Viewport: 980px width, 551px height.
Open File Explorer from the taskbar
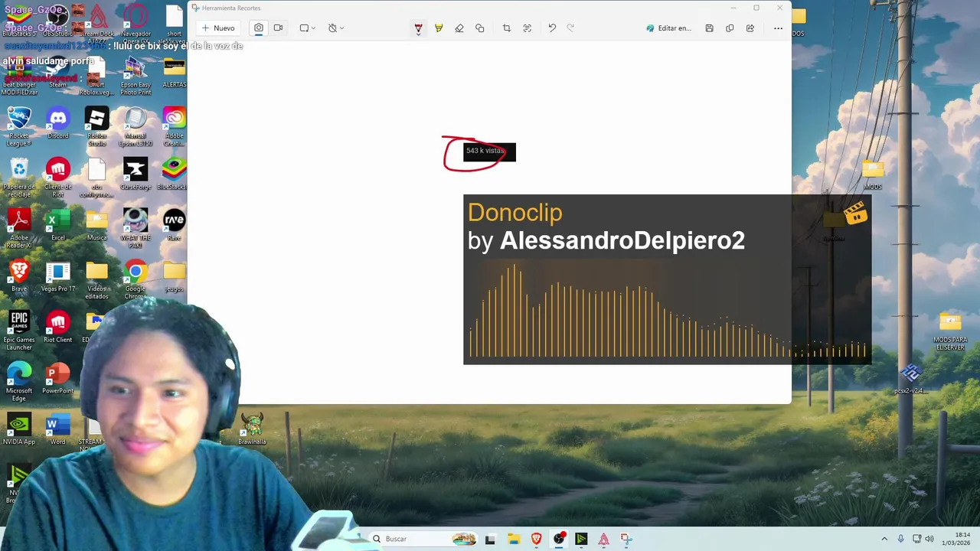point(514,539)
